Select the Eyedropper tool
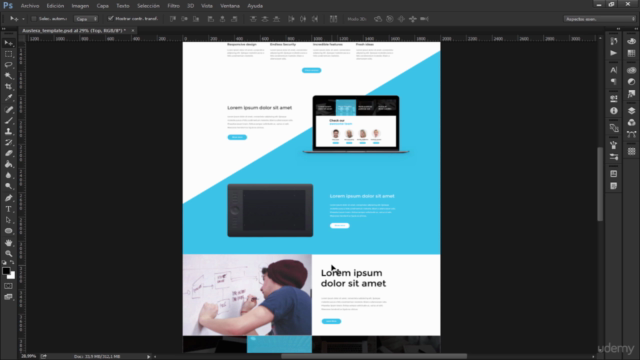This screenshot has height=360, width=640. click(x=8, y=98)
